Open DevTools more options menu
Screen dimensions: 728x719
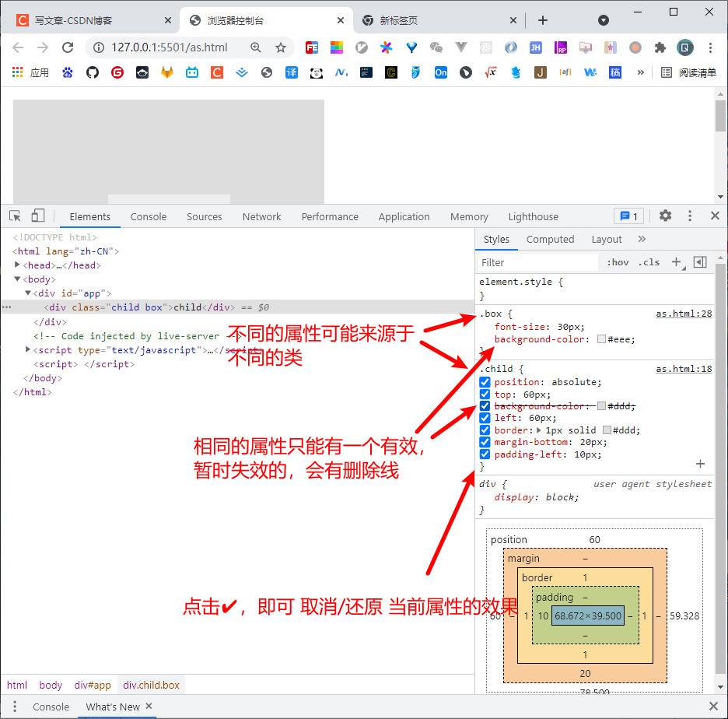tap(689, 216)
